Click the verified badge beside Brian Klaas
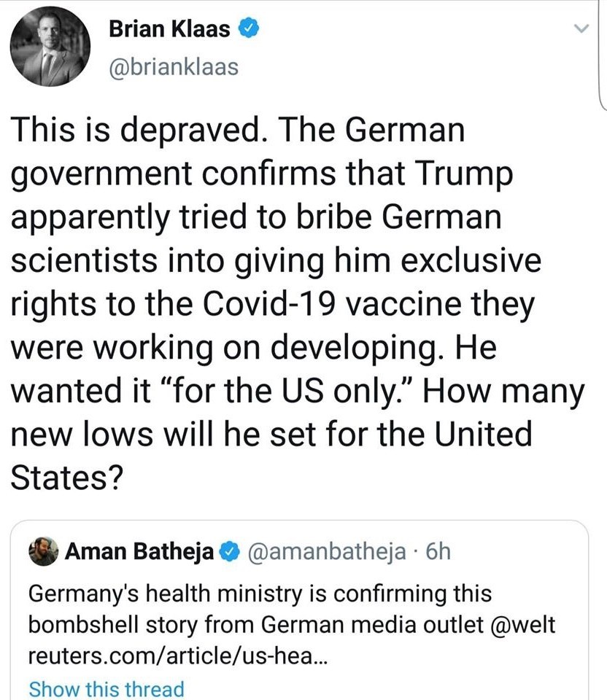The height and width of the screenshot is (700, 607). point(249,29)
